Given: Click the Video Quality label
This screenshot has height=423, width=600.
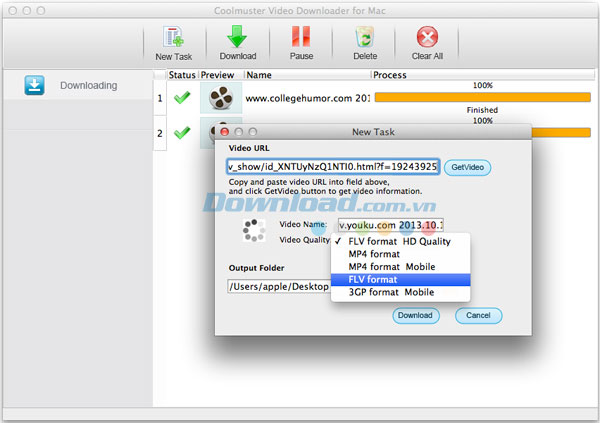Looking at the screenshot, I should [304, 240].
